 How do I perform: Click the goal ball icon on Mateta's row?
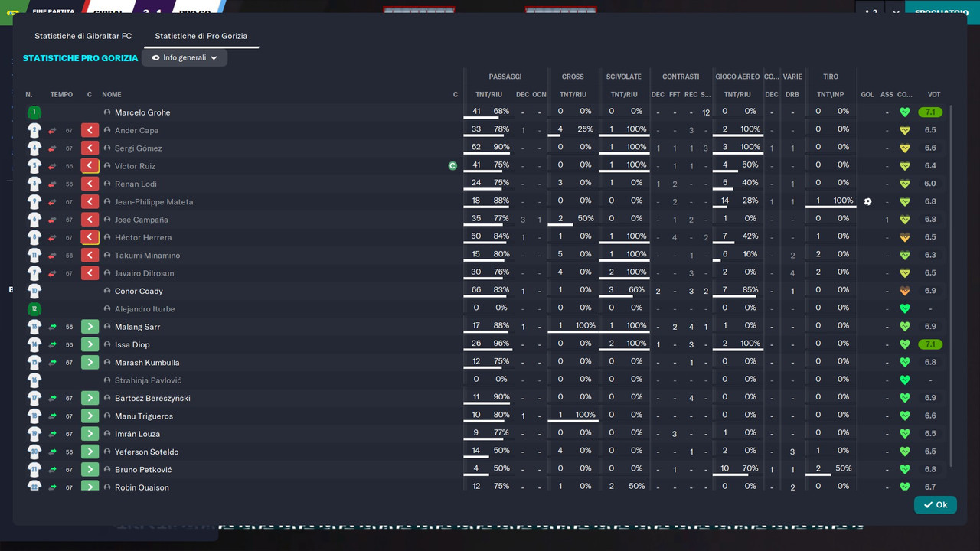(867, 202)
